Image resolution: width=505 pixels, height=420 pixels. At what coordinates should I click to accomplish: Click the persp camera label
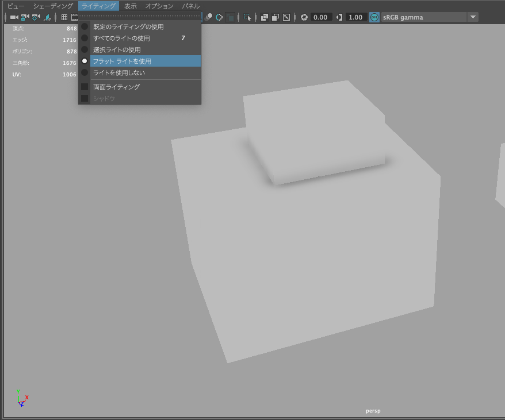pos(373,411)
